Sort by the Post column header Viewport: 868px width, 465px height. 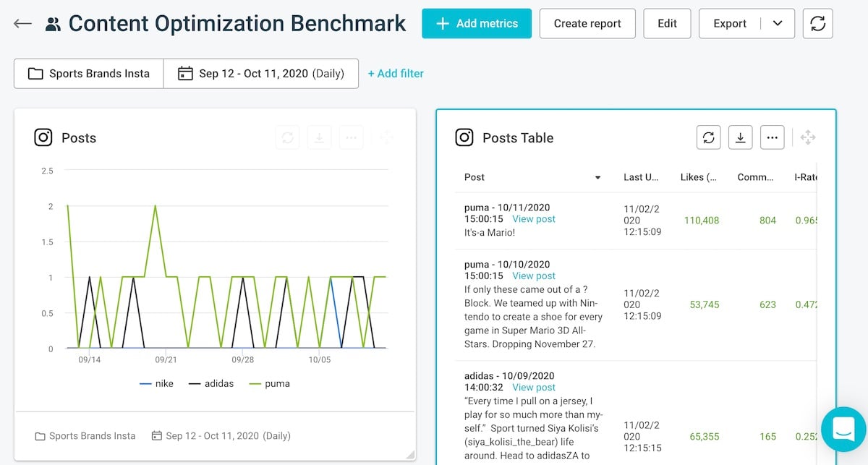click(475, 177)
